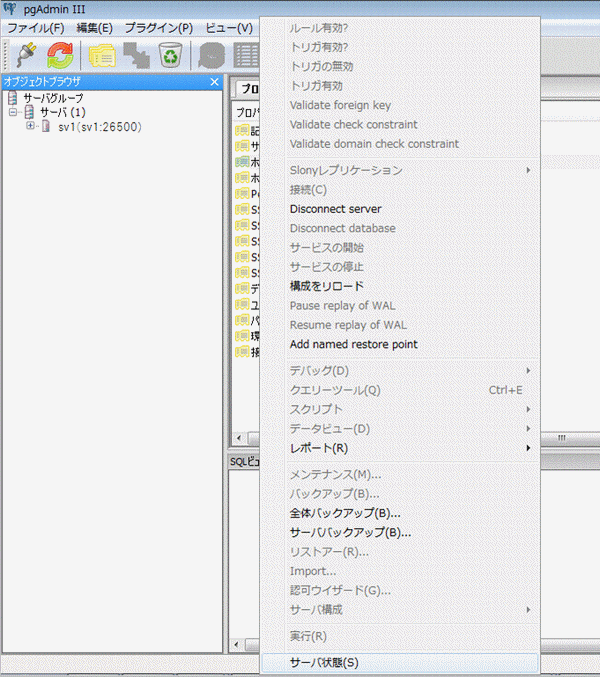Close the オブジェクトブラウザ panel
The image size is (600, 677).
tap(214, 82)
